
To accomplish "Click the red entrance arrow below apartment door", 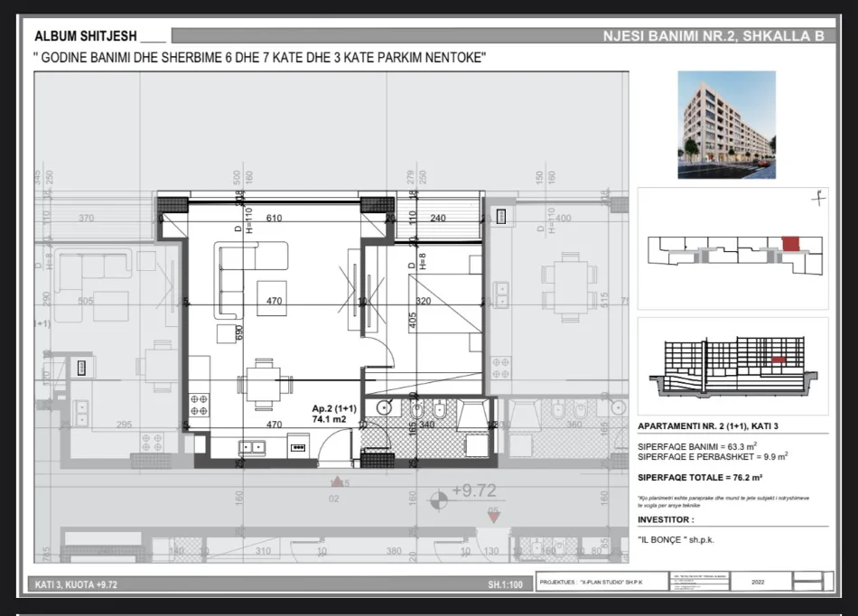I will point(337,482).
